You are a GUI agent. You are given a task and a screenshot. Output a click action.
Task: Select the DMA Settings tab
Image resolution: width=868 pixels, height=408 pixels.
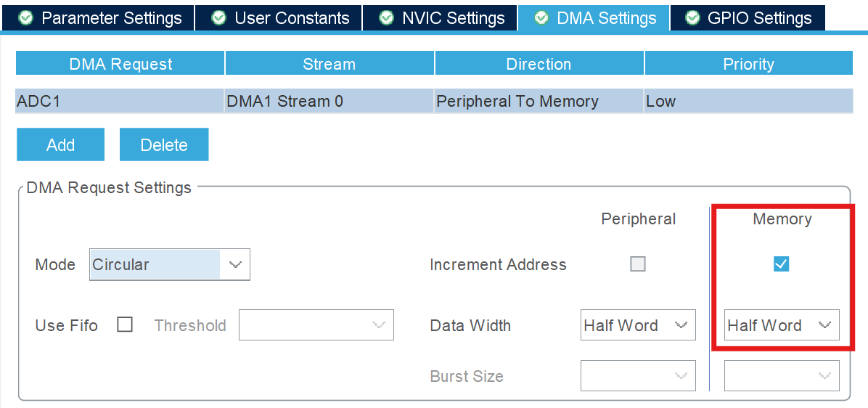[594, 17]
